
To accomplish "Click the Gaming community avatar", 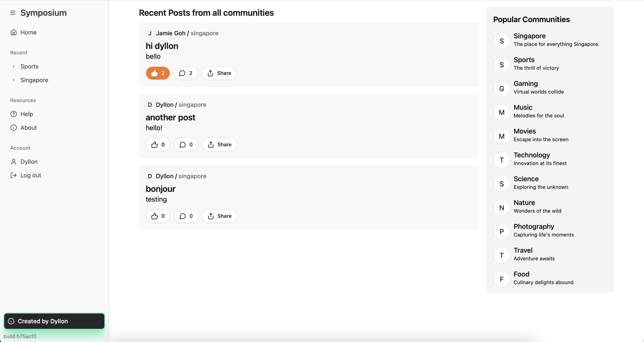I will (x=502, y=89).
